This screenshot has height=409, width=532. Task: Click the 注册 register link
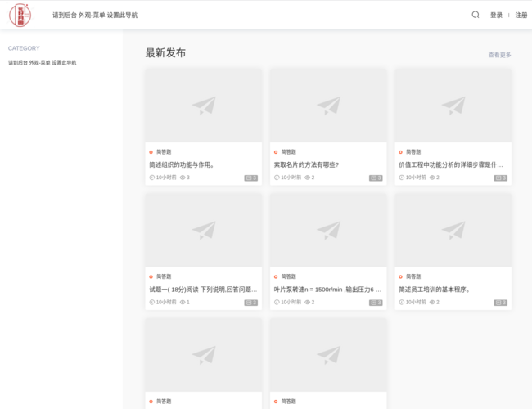point(521,15)
